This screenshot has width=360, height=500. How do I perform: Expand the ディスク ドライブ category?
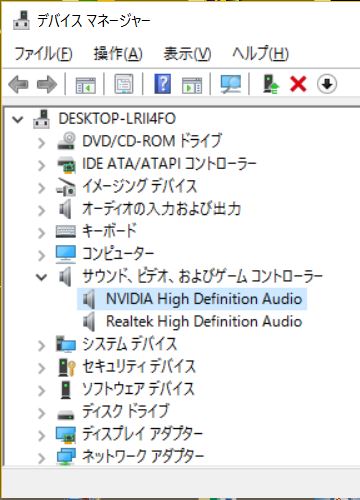coord(41,414)
